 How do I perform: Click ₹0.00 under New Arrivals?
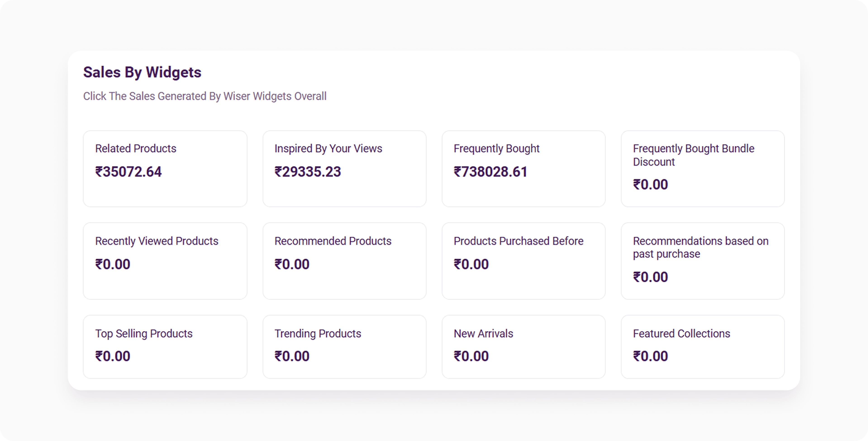point(471,356)
